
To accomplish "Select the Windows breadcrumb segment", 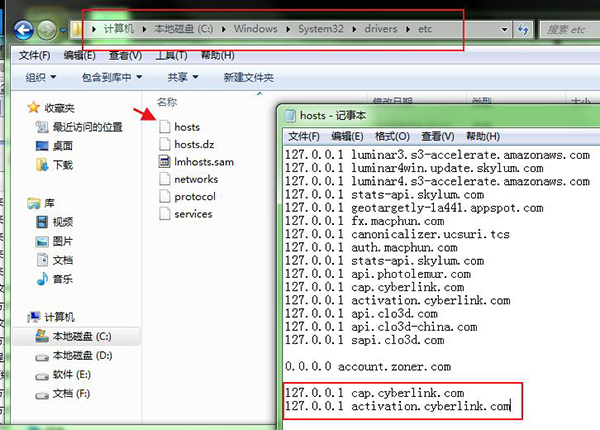I will pyautogui.click(x=256, y=29).
